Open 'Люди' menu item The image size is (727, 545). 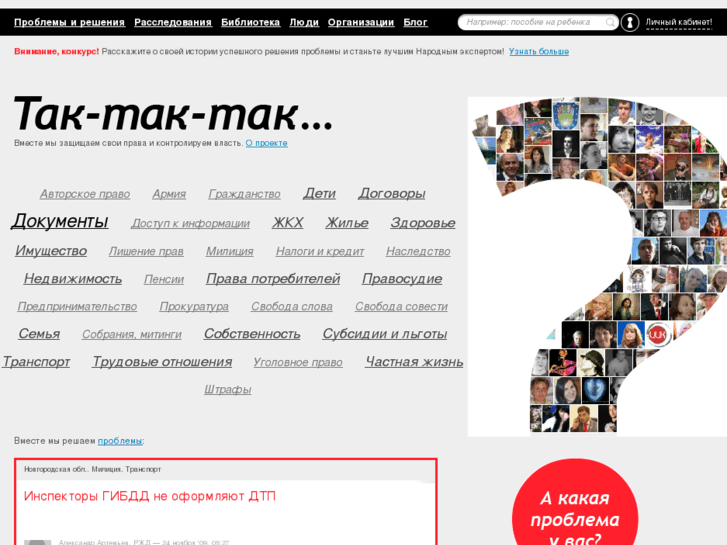pos(304,22)
